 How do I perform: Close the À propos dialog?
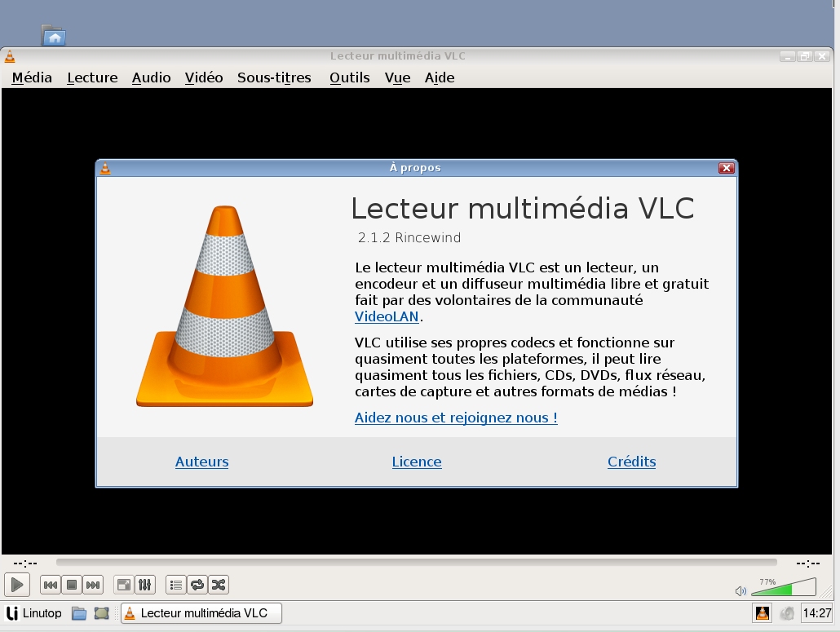coord(727,168)
